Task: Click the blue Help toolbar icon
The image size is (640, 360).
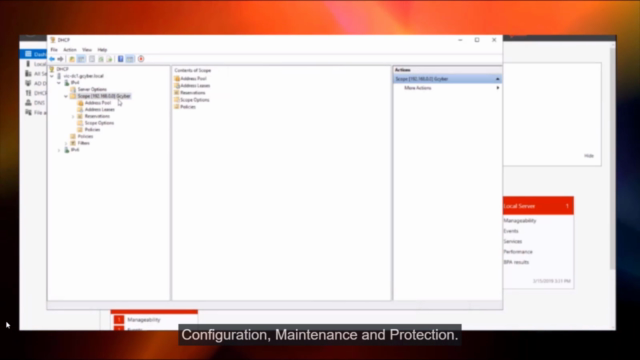Action: [x=120, y=59]
